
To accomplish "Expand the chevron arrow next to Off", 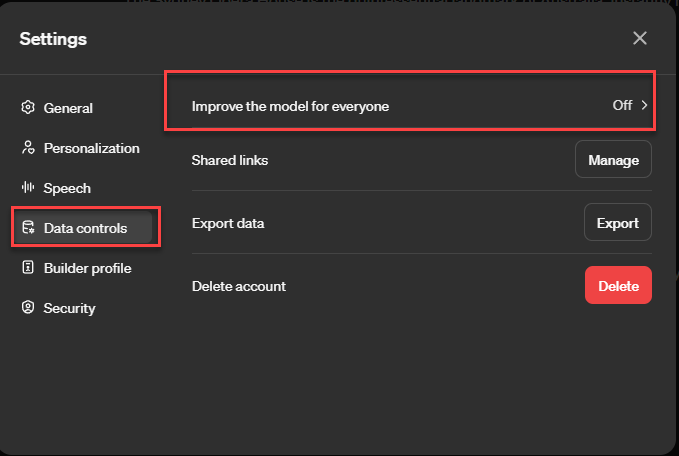I will [x=645, y=105].
